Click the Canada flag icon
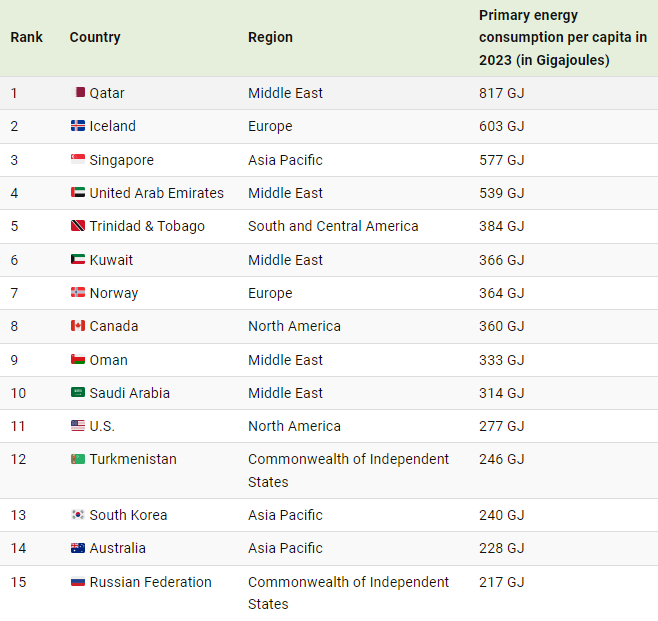This screenshot has height=621, width=658. pos(78,326)
